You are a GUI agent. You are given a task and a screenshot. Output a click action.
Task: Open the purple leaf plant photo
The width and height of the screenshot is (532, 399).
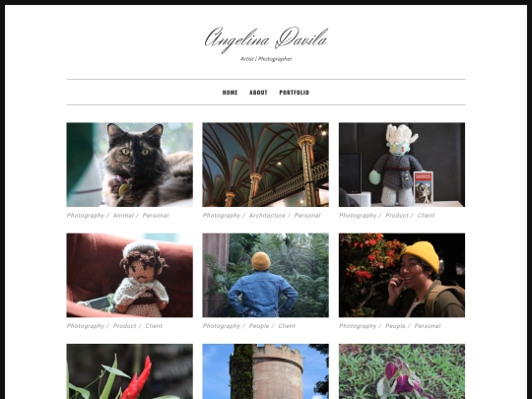click(402, 371)
